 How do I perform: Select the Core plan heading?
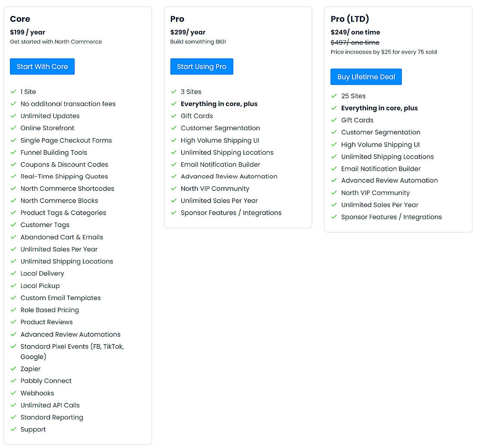click(x=20, y=19)
